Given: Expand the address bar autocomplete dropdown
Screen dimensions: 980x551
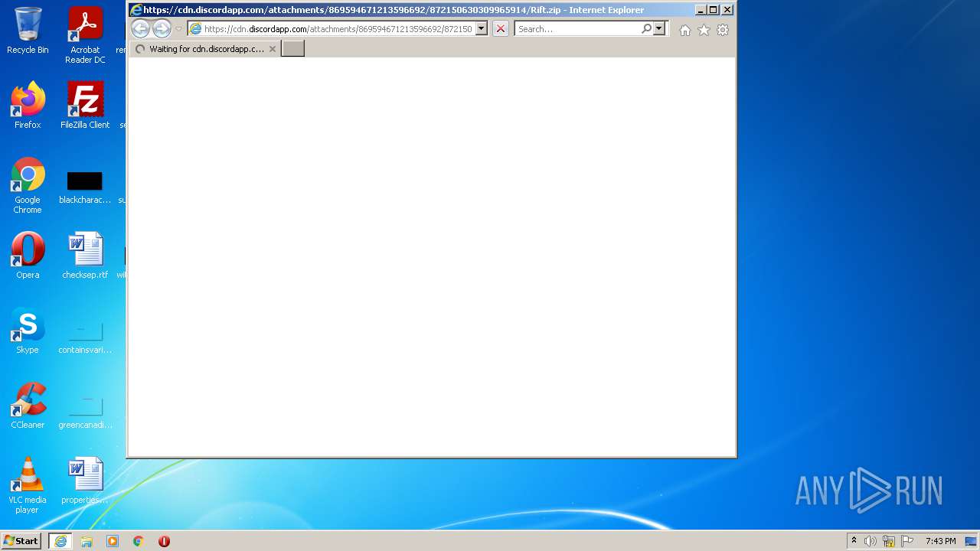Looking at the screenshot, I should 482,29.
